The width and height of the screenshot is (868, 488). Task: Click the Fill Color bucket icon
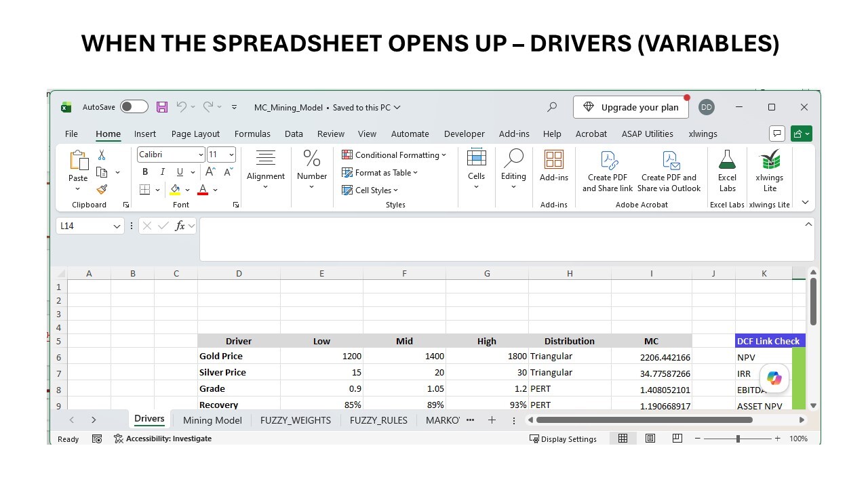click(175, 190)
